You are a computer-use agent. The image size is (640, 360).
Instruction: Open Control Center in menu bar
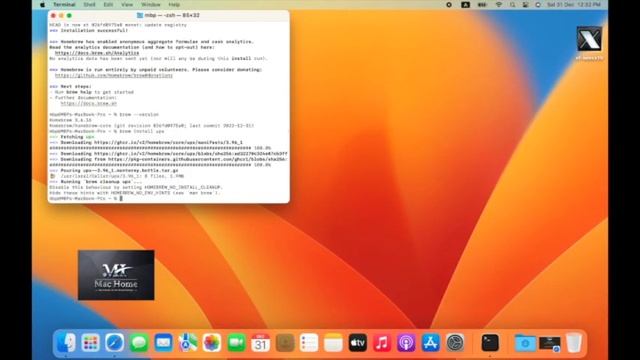click(525, 4)
